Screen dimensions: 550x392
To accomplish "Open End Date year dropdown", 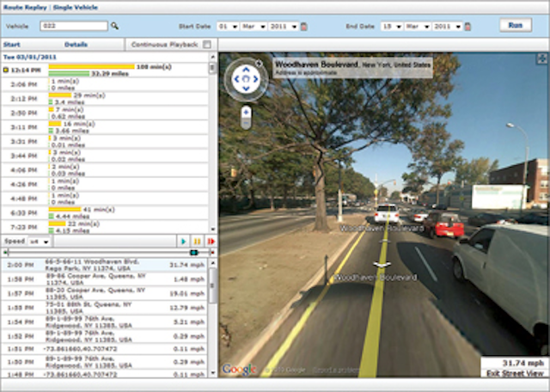I will click(447, 27).
